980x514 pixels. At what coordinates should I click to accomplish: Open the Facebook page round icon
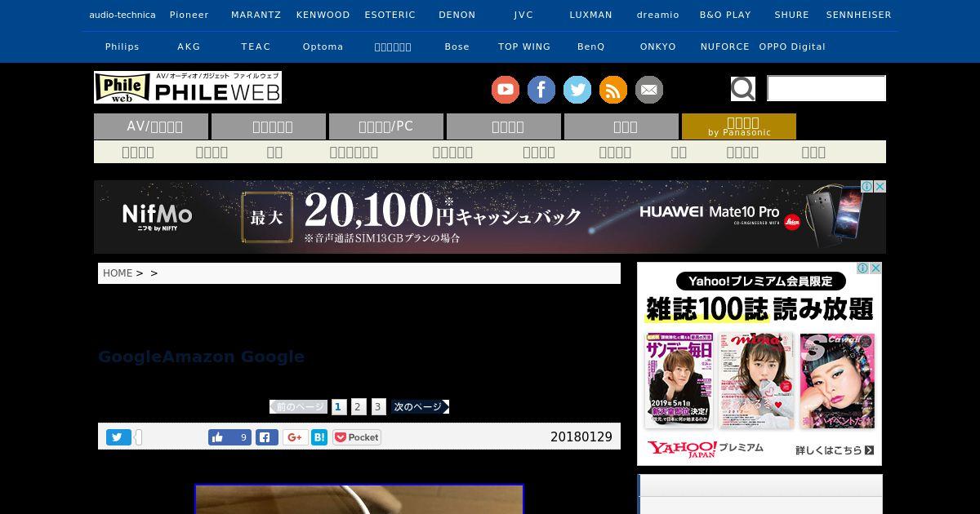point(541,90)
